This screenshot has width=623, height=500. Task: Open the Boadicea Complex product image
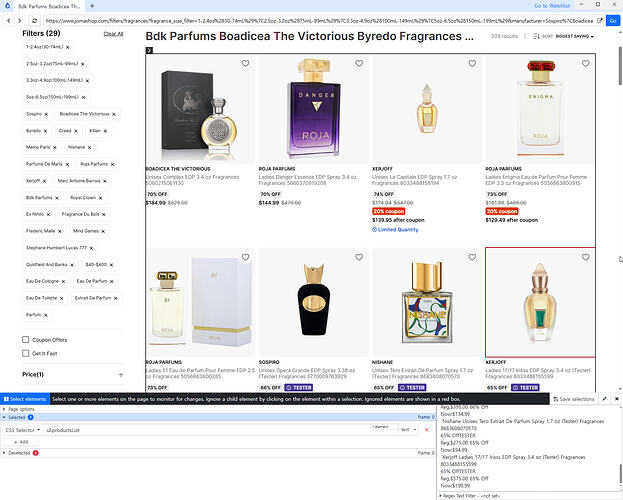click(x=200, y=109)
